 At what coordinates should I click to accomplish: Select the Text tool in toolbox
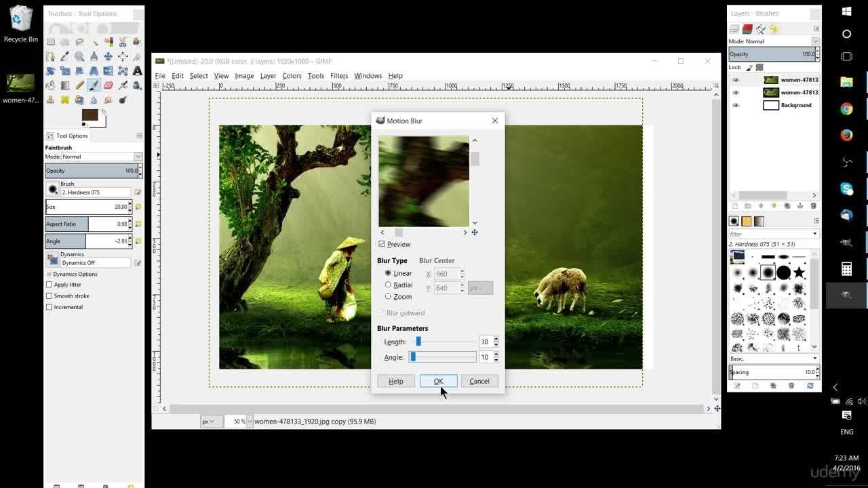point(138,70)
